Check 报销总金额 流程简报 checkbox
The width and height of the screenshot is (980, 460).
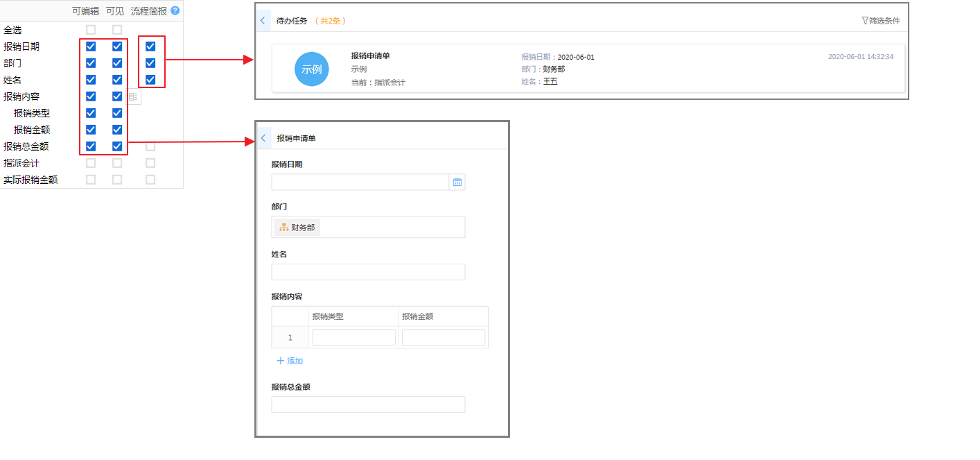pos(150,146)
